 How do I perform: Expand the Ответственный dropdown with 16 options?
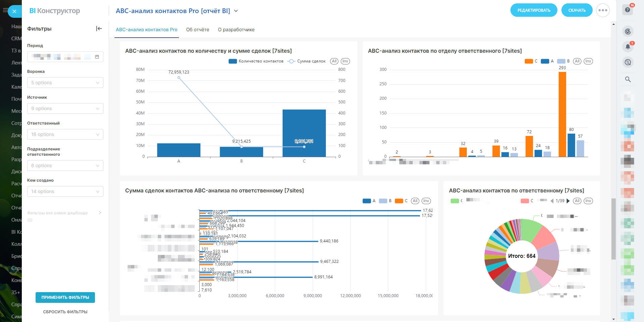point(65,134)
